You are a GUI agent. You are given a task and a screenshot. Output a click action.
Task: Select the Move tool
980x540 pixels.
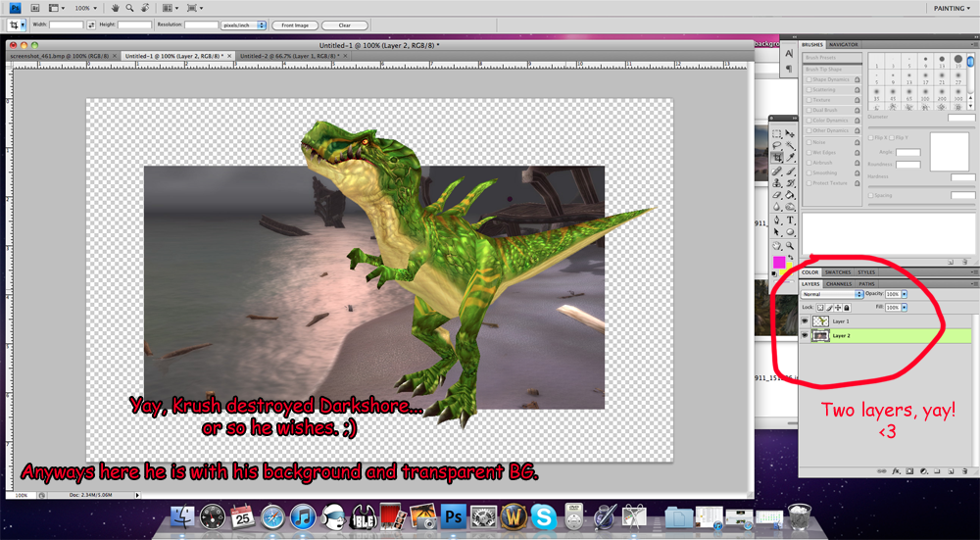pyautogui.click(x=790, y=133)
